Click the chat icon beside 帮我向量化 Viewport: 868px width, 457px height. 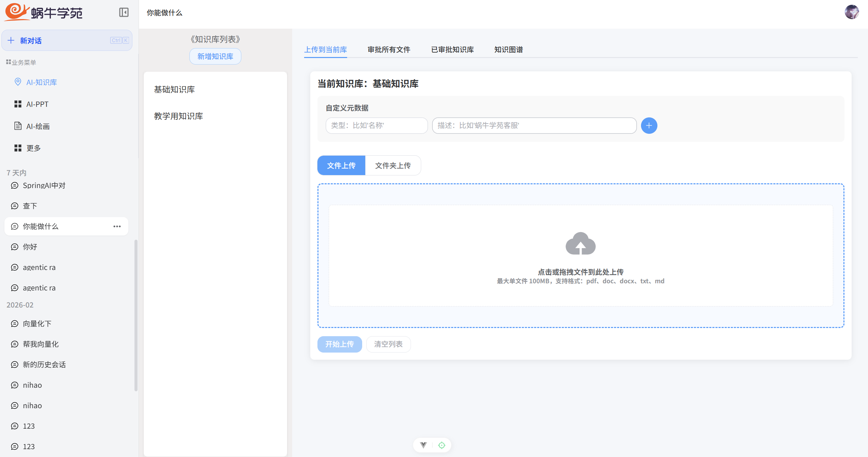(15, 344)
